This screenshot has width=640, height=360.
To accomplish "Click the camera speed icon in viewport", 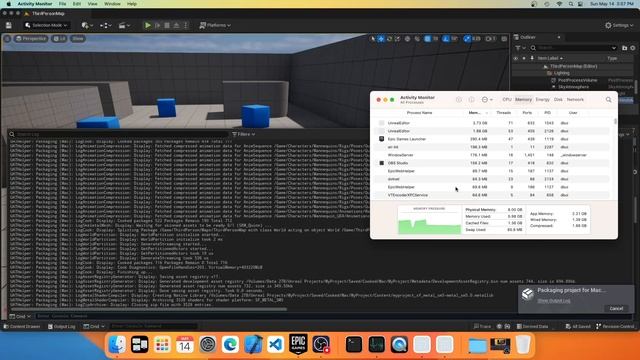I will pos(490,39).
